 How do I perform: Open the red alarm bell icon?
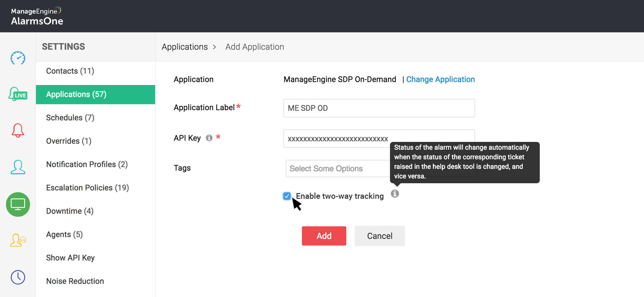coord(18,130)
